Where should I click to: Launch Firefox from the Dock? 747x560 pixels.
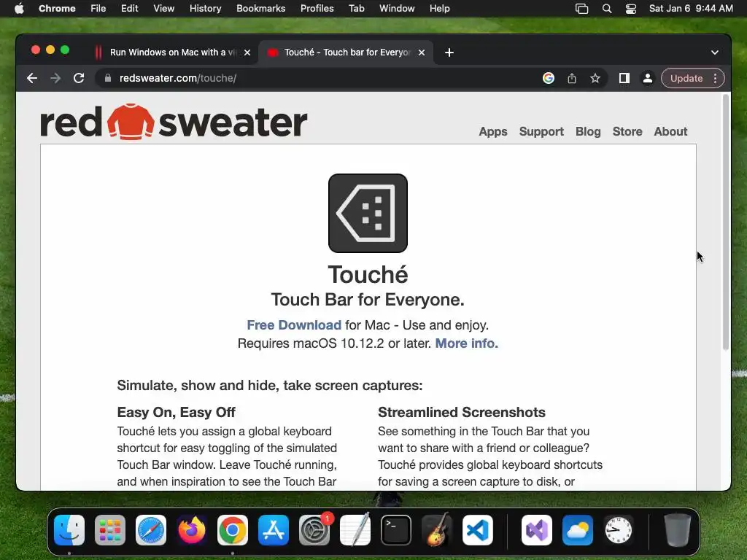click(192, 530)
